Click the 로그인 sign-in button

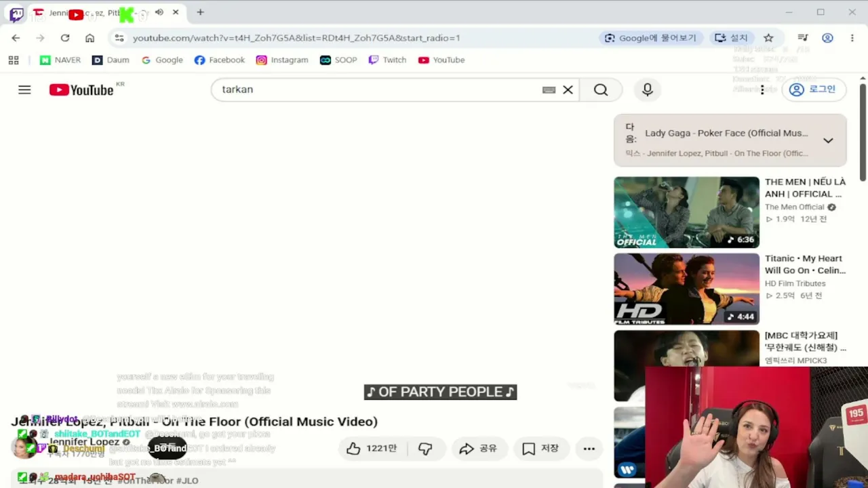(812, 89)
